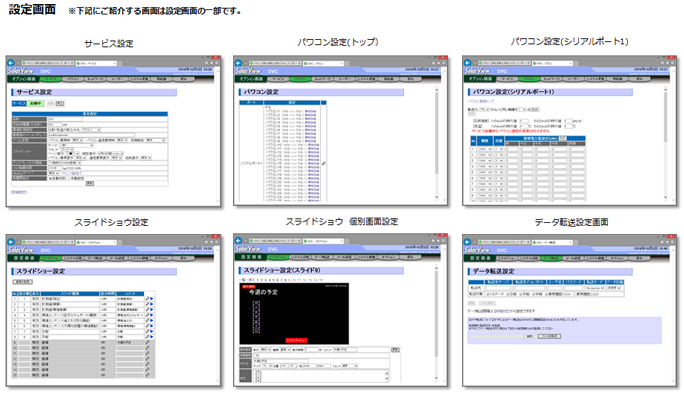Screen dimensions: 684x393
Task: Open the サービス tab in サービス設定 window
Action: pos(51,79)
